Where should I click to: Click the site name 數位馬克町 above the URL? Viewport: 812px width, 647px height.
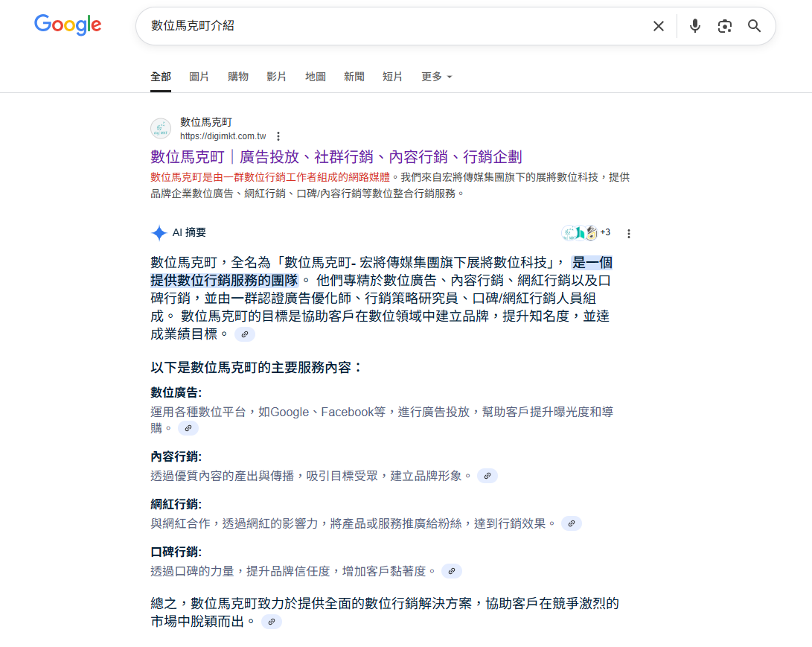pyautogui.click(x=206, y=122)
